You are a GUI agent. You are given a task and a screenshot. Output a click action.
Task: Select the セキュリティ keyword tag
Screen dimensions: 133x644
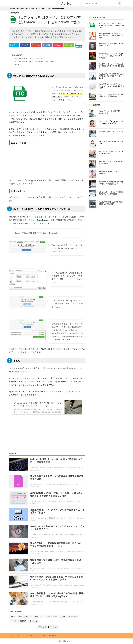73,617
